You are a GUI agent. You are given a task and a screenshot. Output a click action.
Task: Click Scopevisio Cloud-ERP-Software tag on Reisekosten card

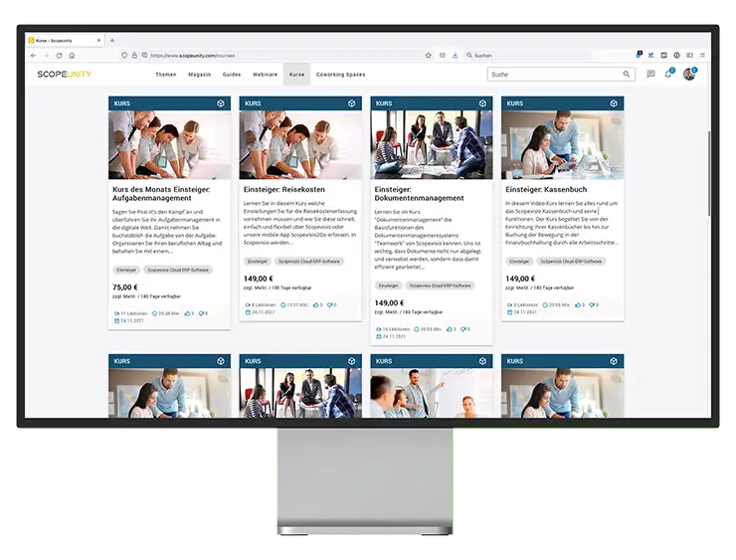pos(309,262)
